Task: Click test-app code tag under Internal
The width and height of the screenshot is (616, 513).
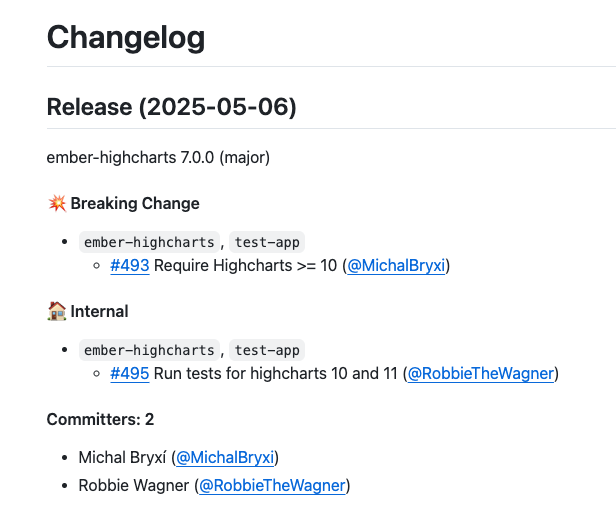Action: (267, 350)
